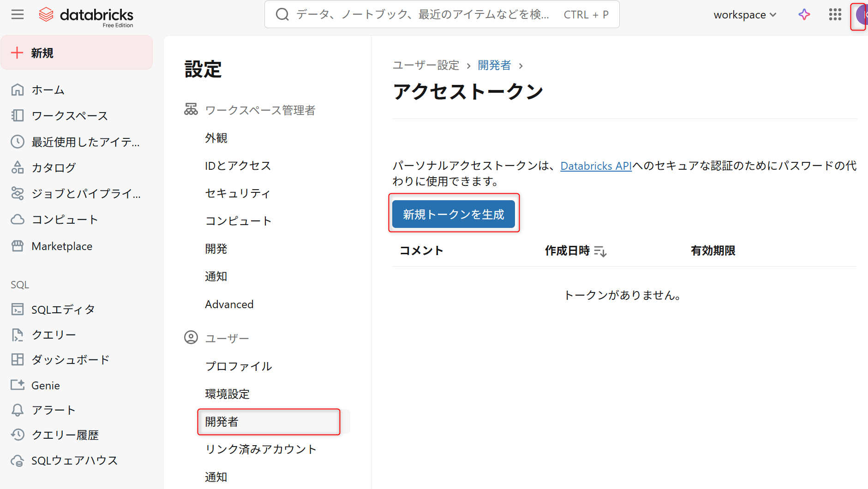Open the セキュリティ settings section
Image resolution: width=868 pixels, height=489 pixels.
pyautogui.click(x=238, y=193)
